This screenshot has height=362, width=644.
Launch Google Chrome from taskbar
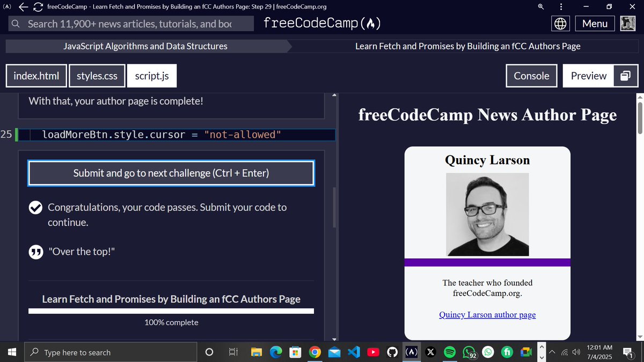[315, 352]
